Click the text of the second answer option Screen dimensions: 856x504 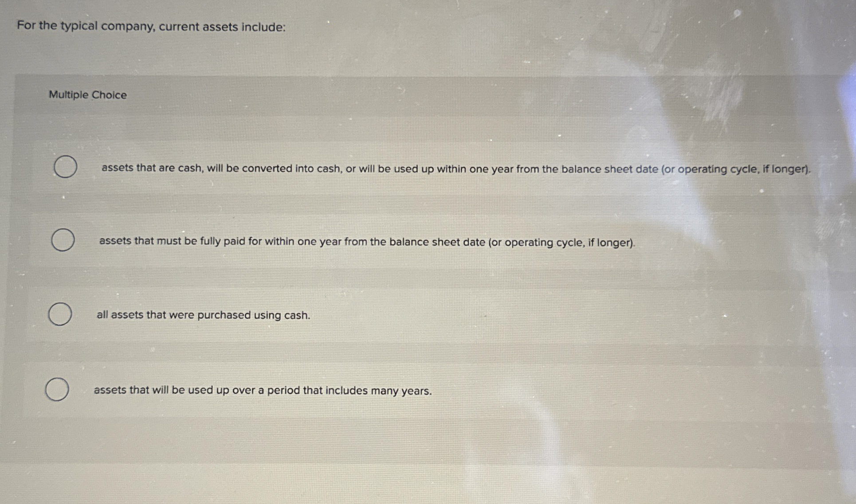367,242
